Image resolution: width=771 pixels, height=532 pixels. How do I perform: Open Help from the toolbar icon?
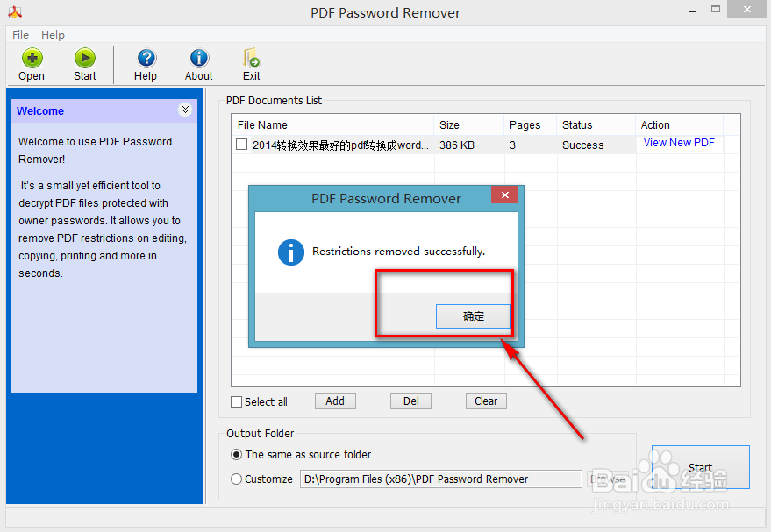pos(146,64)
